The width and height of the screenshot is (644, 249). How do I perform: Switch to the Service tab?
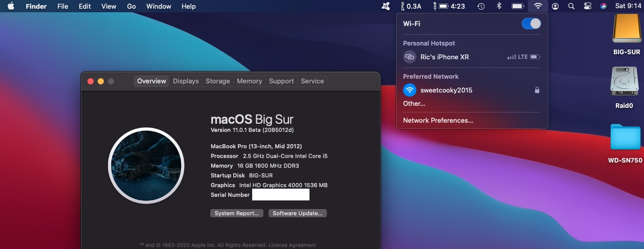pyautogui.click(x=313, y=81)
